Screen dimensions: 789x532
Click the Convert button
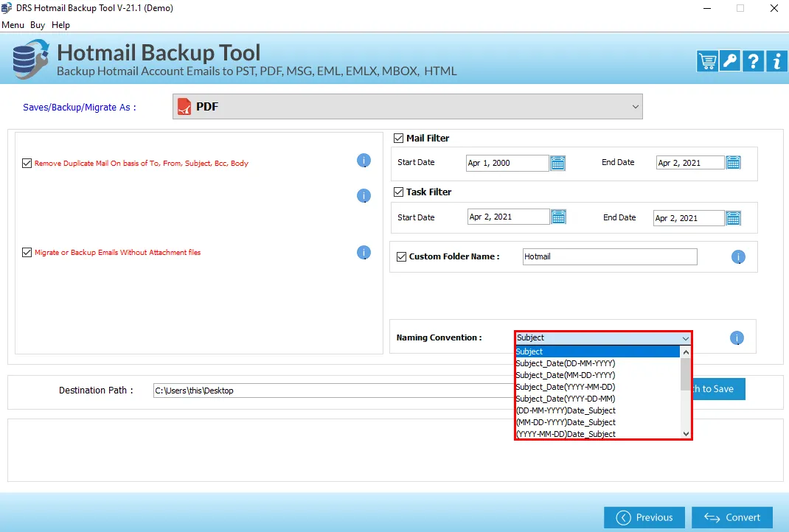[732, 517]
